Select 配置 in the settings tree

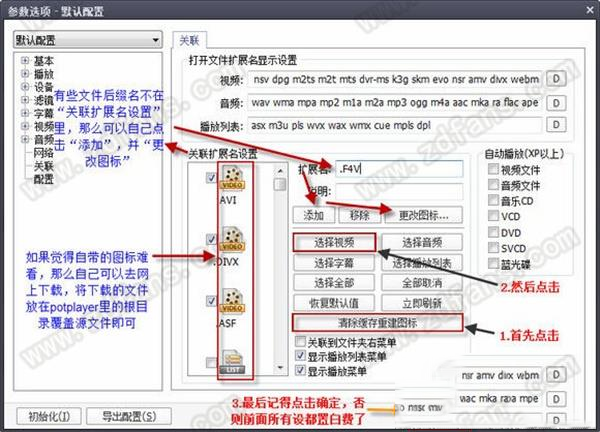[44, 179]
